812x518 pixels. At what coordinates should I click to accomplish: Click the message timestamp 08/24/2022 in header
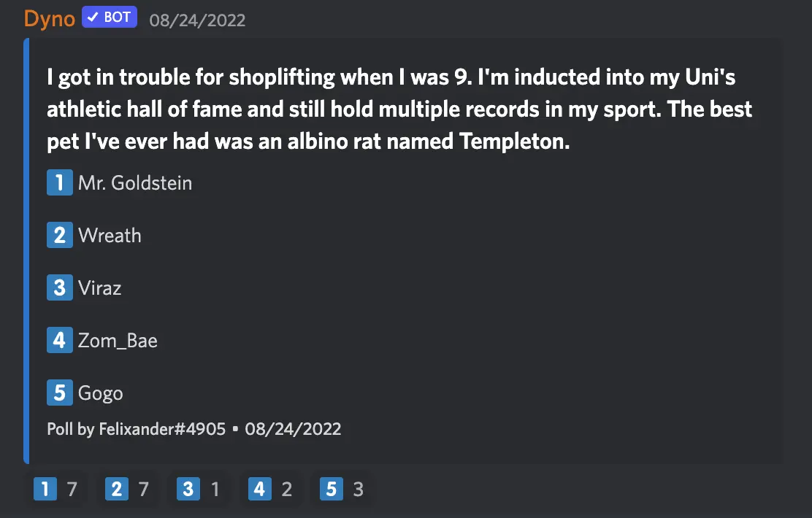point(197,20)
